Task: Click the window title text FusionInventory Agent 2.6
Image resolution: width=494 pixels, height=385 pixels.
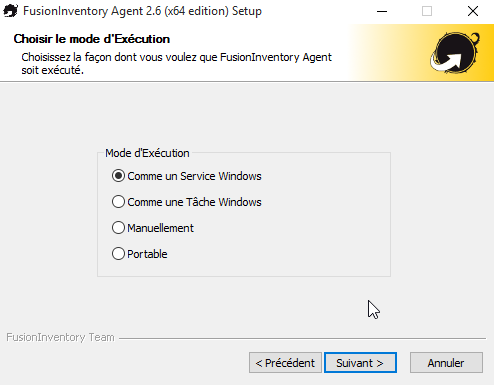Action: click(92, 11)
